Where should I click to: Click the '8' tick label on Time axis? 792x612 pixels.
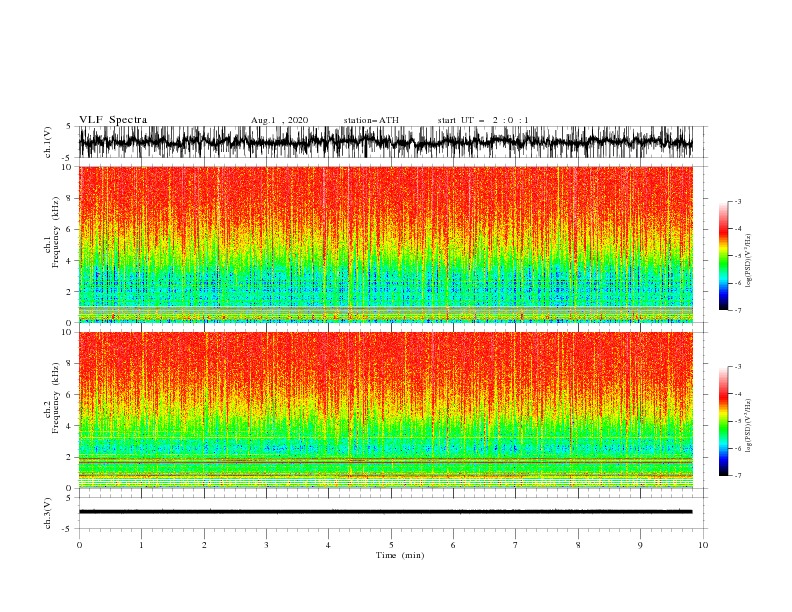(x=578, y=545)
